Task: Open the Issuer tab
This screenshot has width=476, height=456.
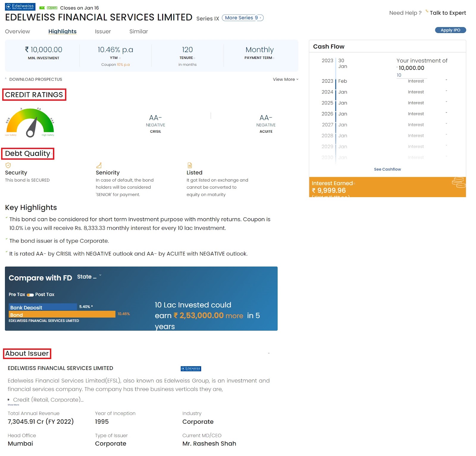Action: coord(103,31)
